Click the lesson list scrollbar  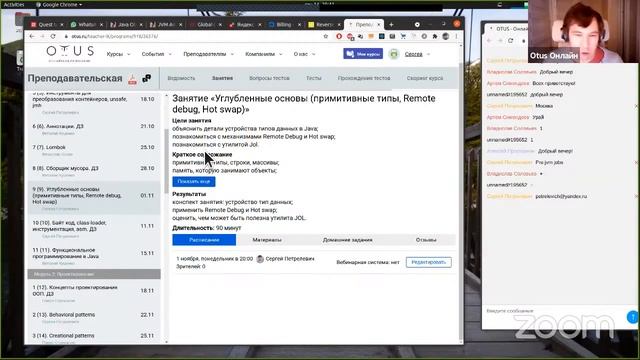[166, 161]
